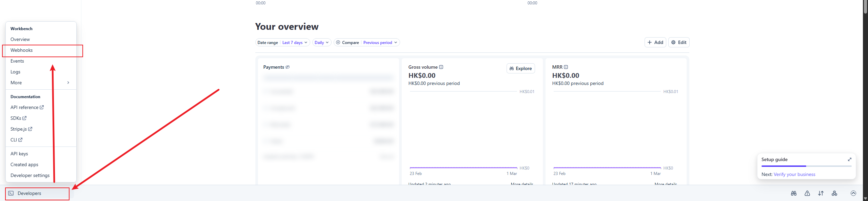Image resolution: width=868 pixels, height=201 pixels.
Task: Click the Verify your business link
Action: [x=794, y=174]
